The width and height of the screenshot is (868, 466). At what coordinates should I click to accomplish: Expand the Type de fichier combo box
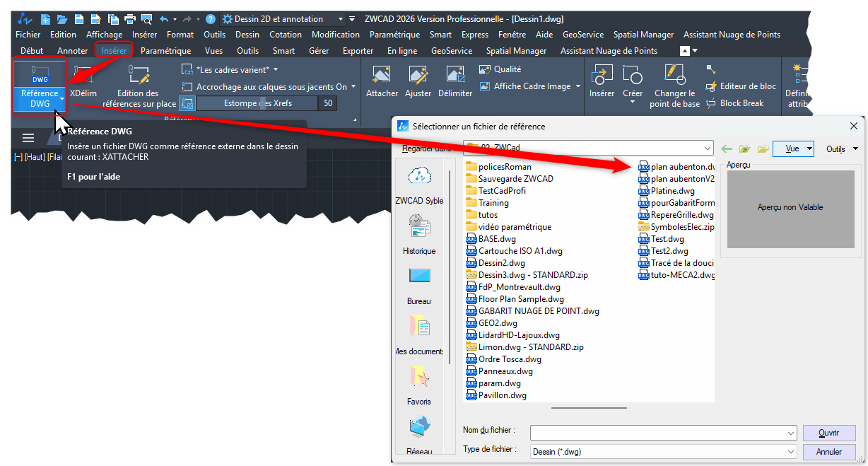tap(790, 451)
